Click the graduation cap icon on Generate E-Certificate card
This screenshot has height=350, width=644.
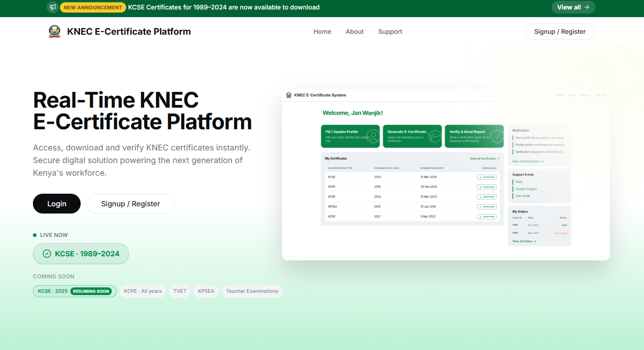coord(434,136)
